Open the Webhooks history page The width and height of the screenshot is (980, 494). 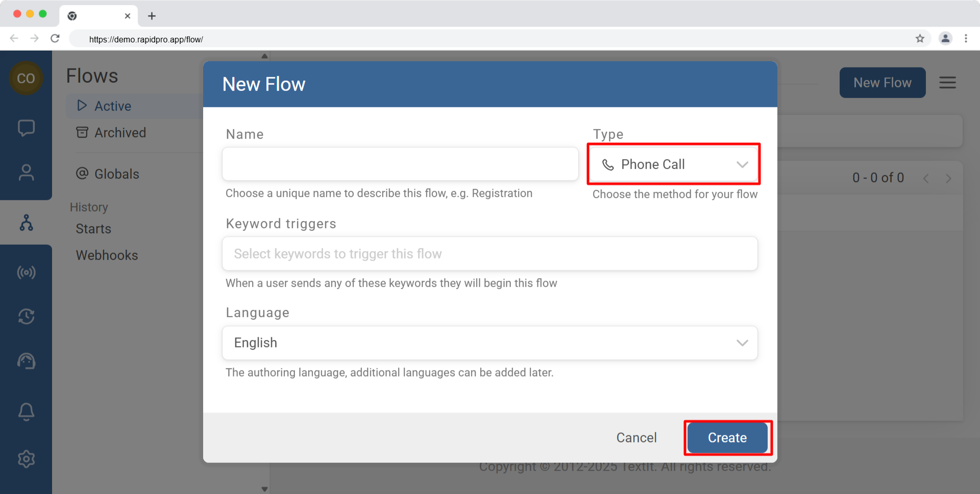[x=107, y=255]
